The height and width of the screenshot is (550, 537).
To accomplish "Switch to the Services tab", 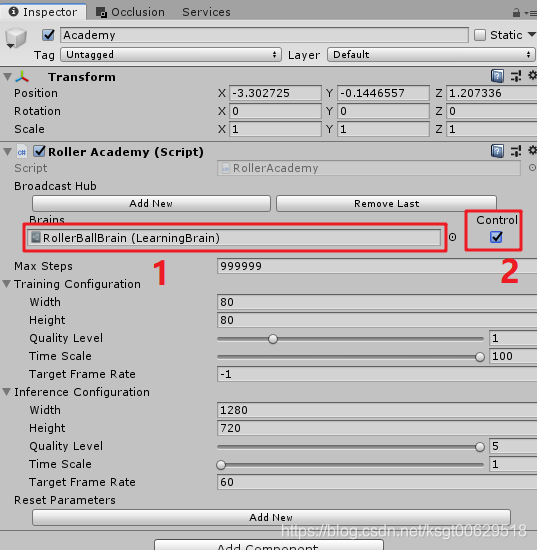I will (206, 12).
